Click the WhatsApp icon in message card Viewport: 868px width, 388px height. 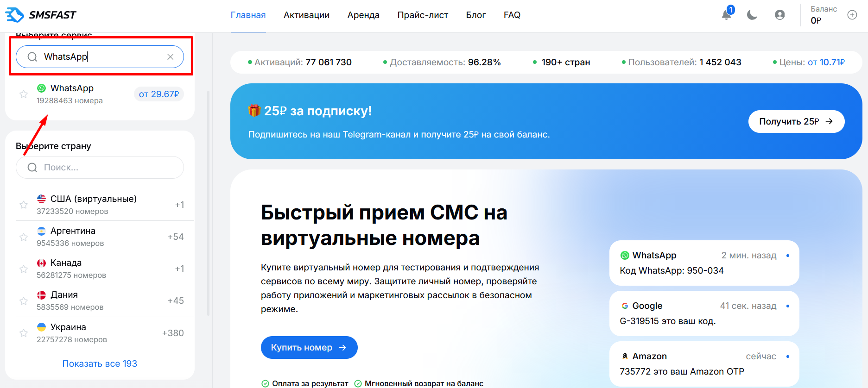(x=625, y=256)
